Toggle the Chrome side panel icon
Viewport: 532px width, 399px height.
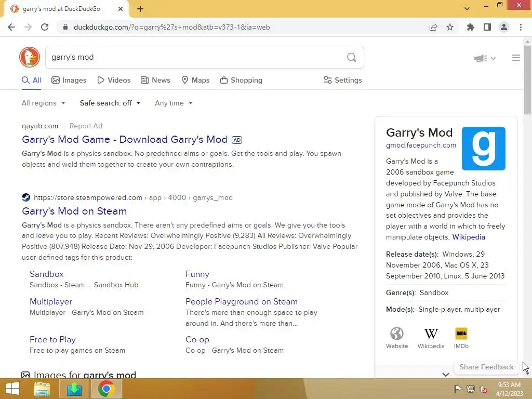click(x=487, y=27)
